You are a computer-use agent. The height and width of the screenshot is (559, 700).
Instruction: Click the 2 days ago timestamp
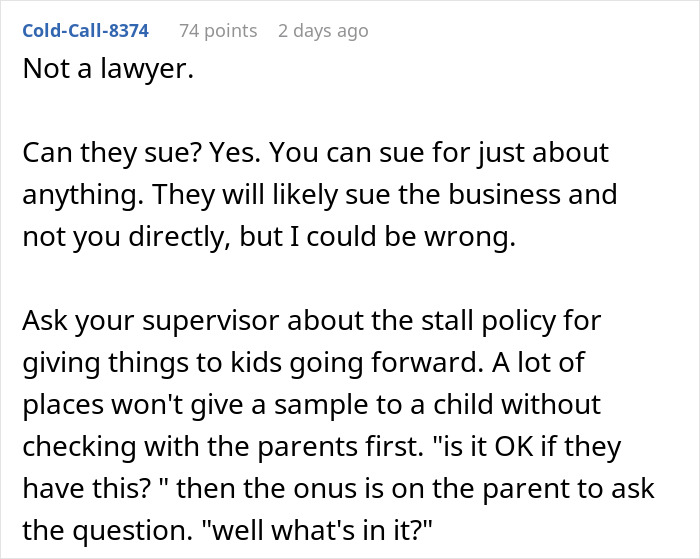(x=322, y=30)
